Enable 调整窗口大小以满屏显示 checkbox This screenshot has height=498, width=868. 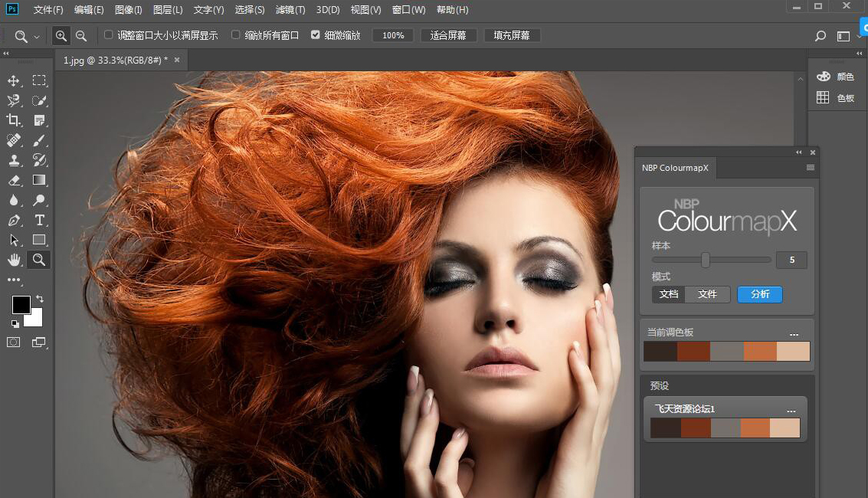pyautogui.click(x=109, y=35)
